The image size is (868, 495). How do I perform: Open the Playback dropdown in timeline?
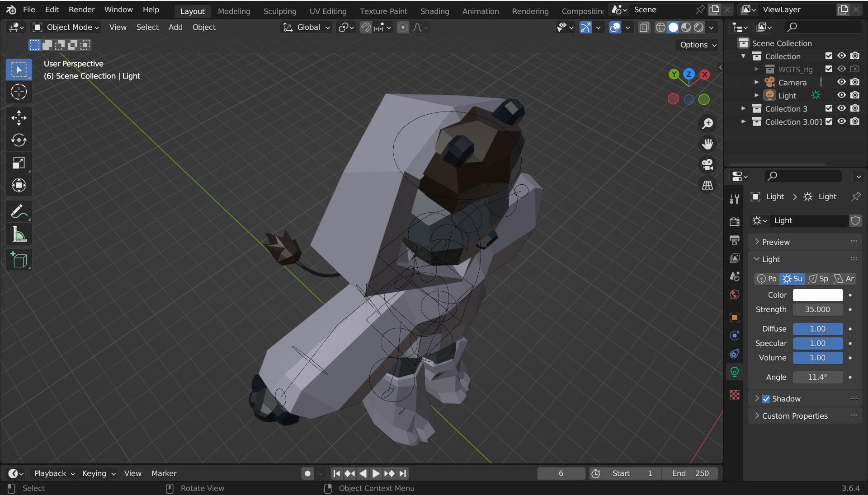(54, 473)
